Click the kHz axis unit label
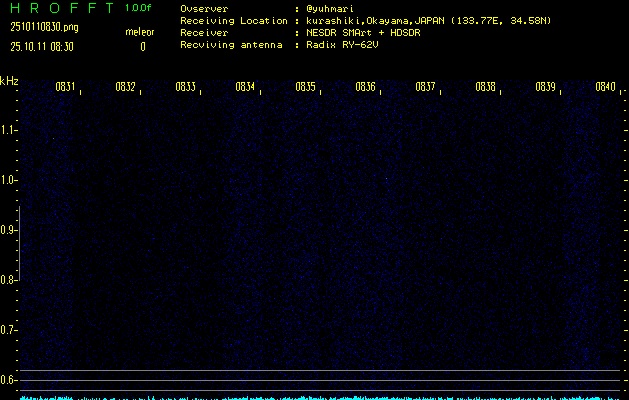Image resolution: width=629 pixels, height=400 pixels. (x=10, y=81)
